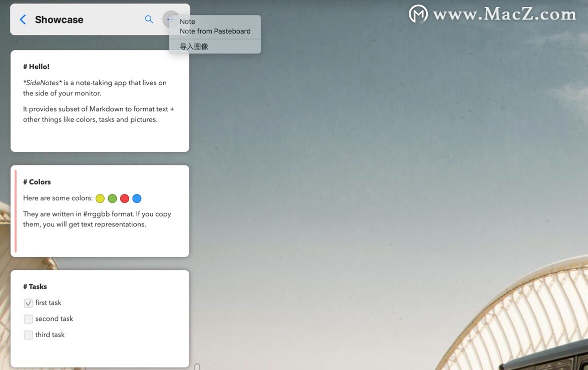The height and width of the screenshot is (370, 588).
Task: Select the # Hello! note heading
Action: pyautogui.click(x=37, y=66)
